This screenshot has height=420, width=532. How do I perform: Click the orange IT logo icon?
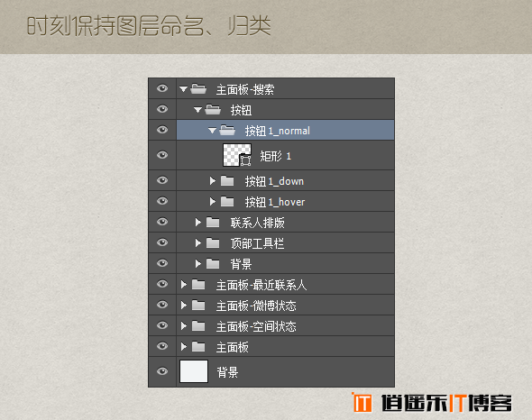pyautogui.click(x=362, y=402)
